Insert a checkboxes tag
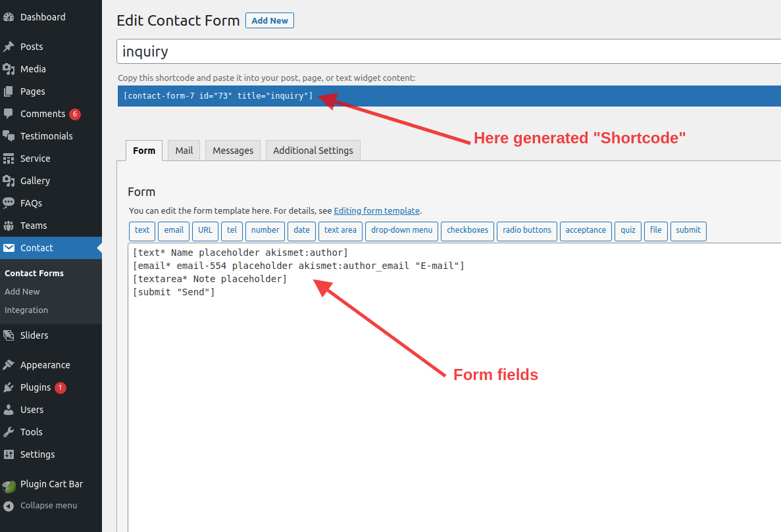781x532 pixels. tap(467, 230)
